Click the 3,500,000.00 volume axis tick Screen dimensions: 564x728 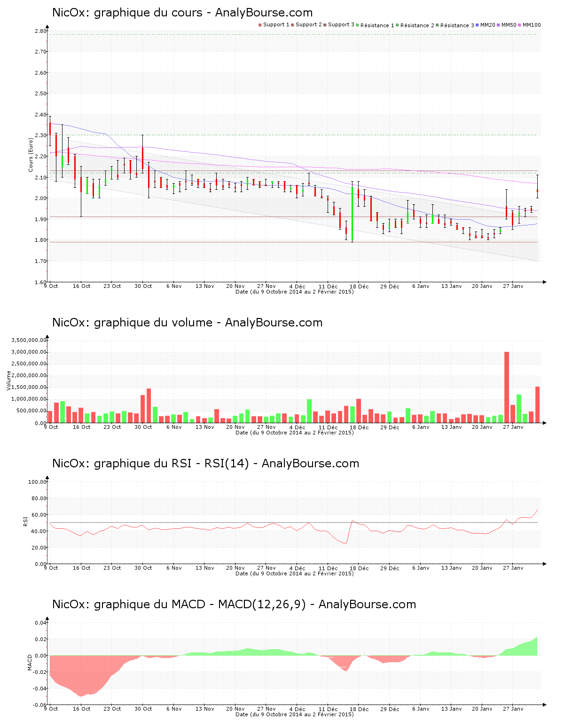[29, 340]
